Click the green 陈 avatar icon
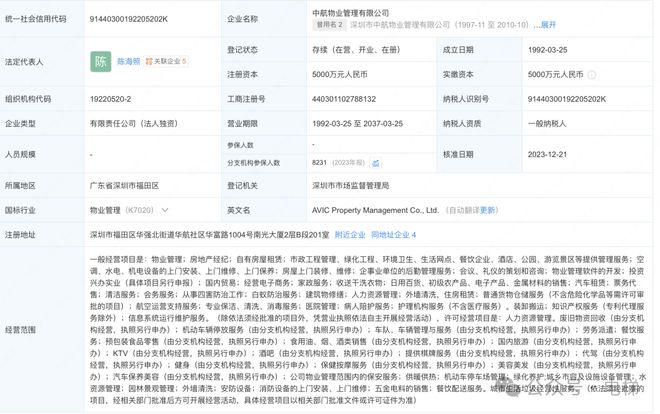 tap(101, 61)
